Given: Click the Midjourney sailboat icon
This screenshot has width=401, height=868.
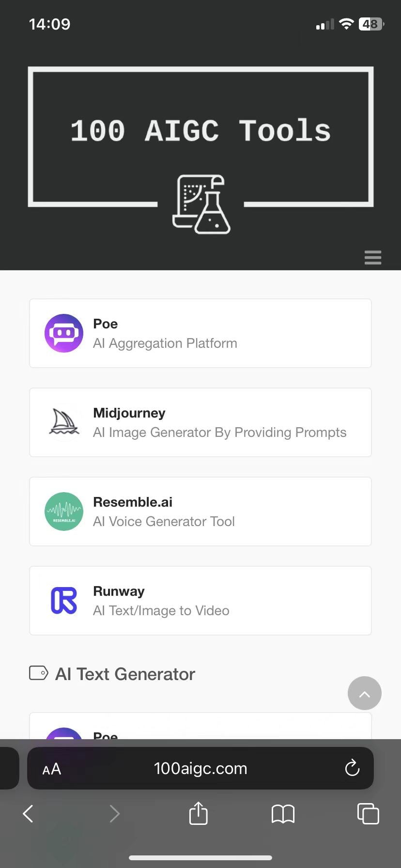Looking at the screenshot, I should (64, 422).
